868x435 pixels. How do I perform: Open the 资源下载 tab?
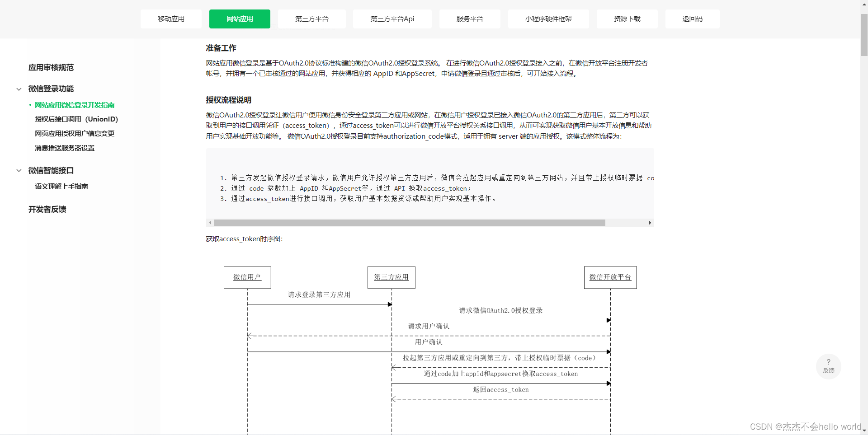pos(627,19)
